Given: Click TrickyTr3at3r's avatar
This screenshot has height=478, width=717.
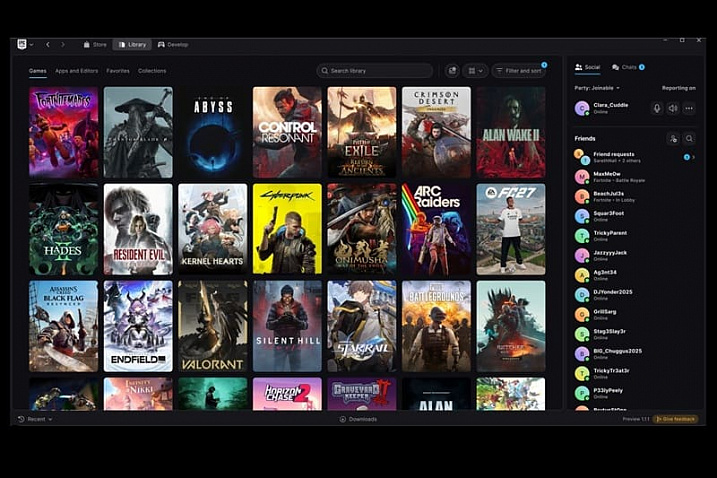Looking at the screenshot, I should tap(582, 374).
